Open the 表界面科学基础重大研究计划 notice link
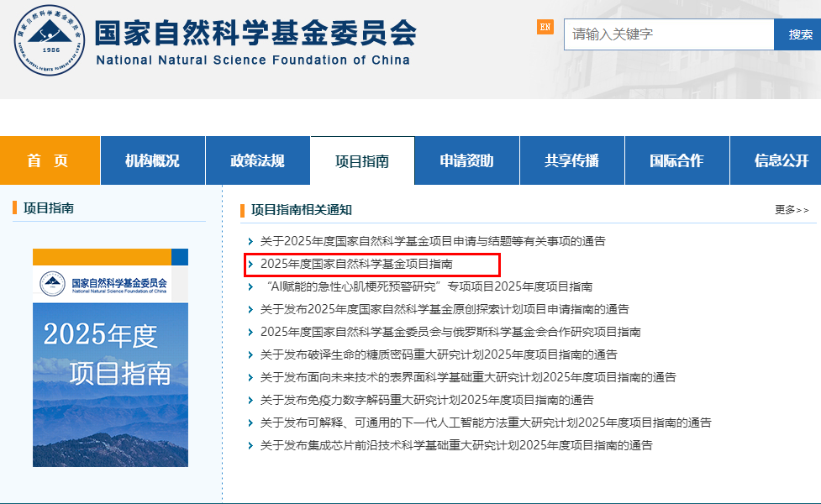Screen dimensions: 821x504 click(x=468, y=377)
